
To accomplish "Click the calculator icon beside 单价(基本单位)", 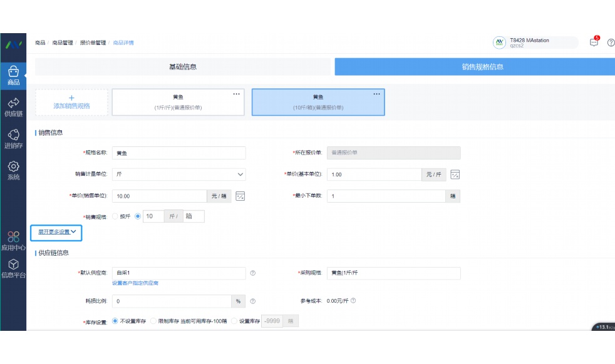I will click(455, 174).
